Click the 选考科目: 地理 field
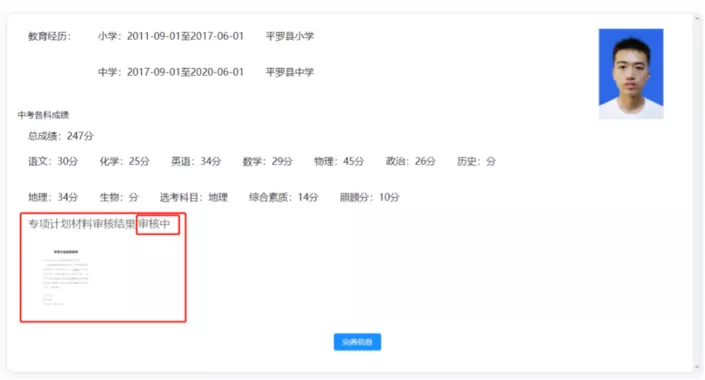Viewport: 705px width, 380px height. tap(194, 197)
